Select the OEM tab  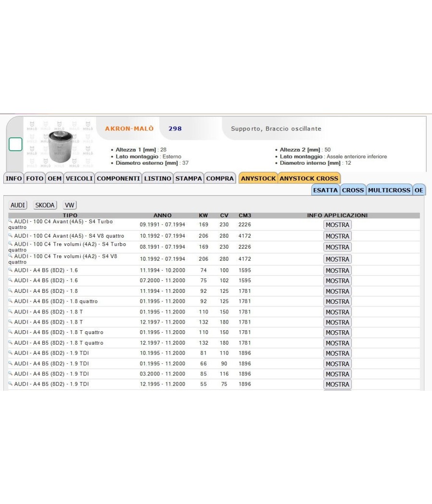pyautogui.click(x=55, y=179)
